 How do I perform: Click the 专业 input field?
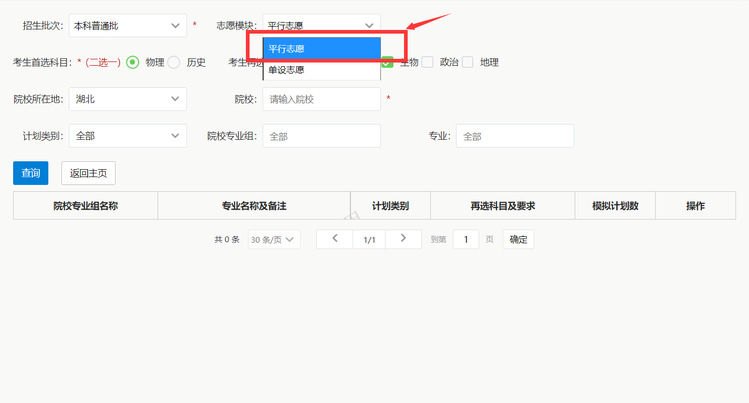coord(514,136)
